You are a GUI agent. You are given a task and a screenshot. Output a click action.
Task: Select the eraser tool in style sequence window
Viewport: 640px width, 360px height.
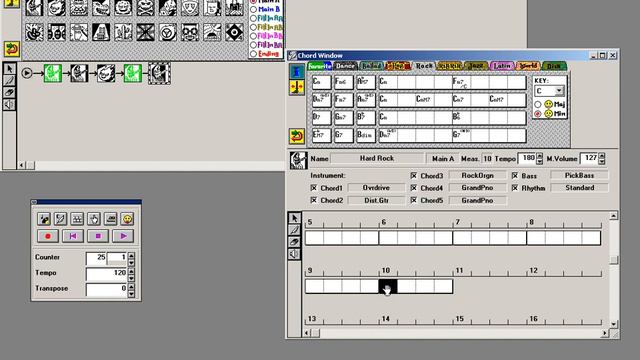pos(9,92)
